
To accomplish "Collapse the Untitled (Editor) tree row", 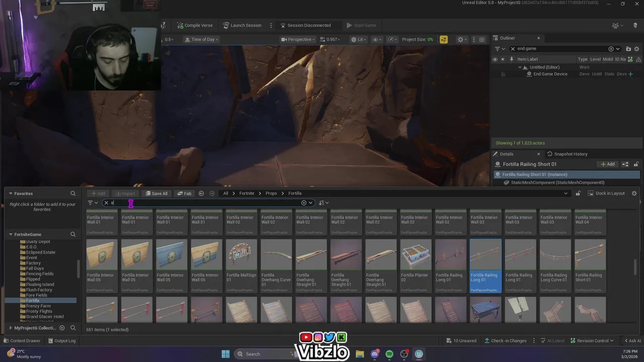I will (520, 67).
